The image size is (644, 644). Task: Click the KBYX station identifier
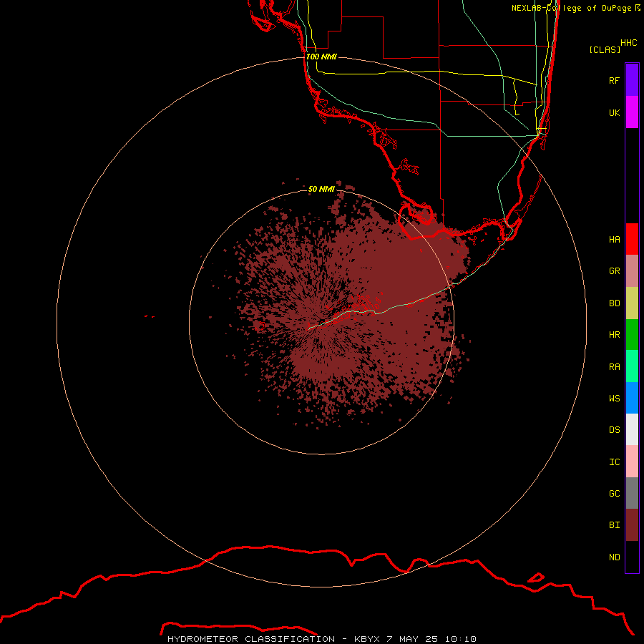(367, 639)
